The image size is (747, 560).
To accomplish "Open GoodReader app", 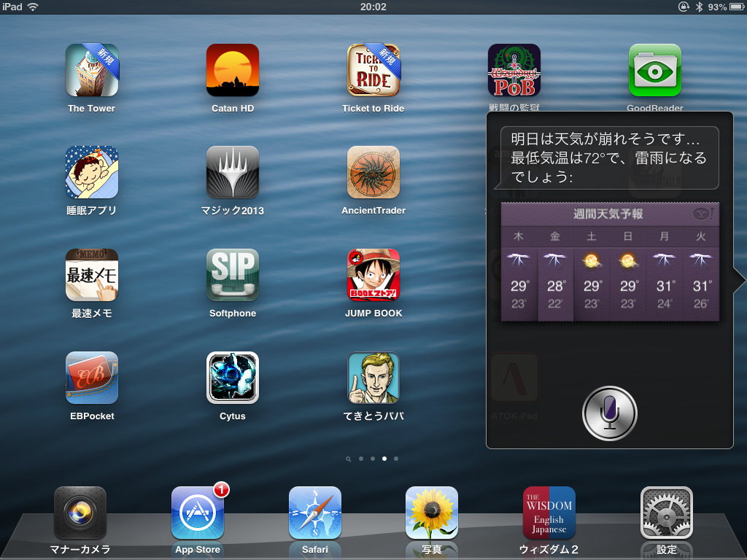I will [x=654, y=71].
